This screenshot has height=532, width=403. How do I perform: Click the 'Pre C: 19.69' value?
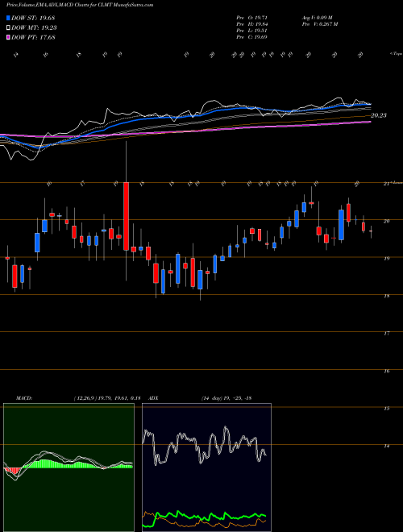[x=251, y=37]
